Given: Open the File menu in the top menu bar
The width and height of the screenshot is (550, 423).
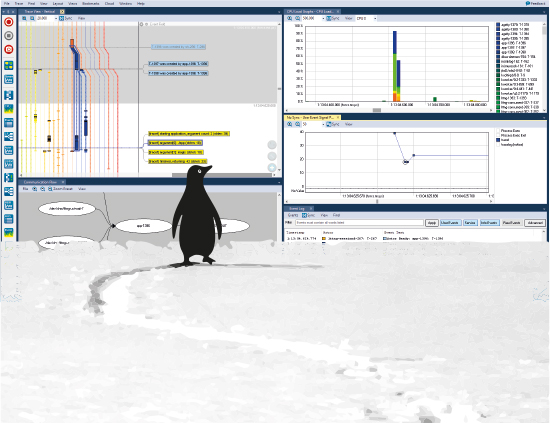Looking at the screenshot, I should point(7,3).
